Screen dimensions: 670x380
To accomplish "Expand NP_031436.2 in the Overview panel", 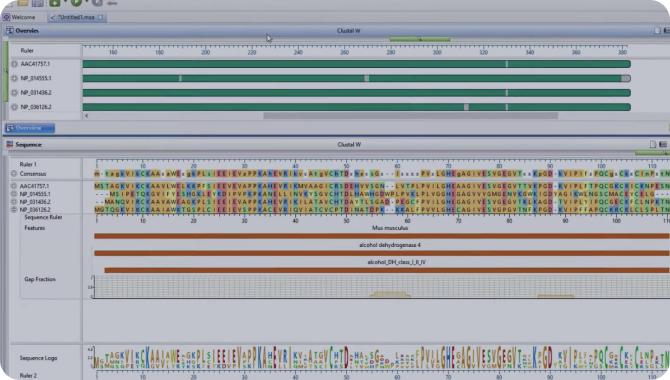I will 14,92.
